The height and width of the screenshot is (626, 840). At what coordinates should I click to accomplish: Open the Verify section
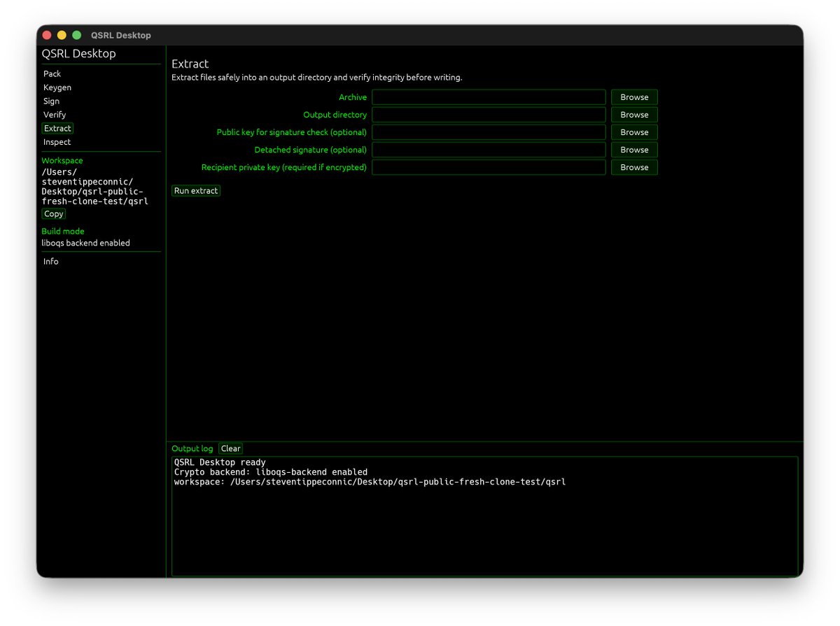(x=55, y=114)
